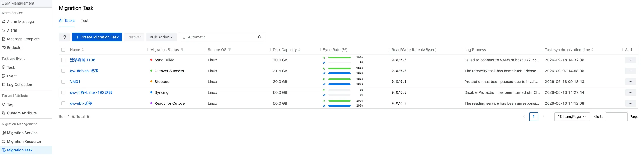Click the Go to page input box

coord(616,117)
